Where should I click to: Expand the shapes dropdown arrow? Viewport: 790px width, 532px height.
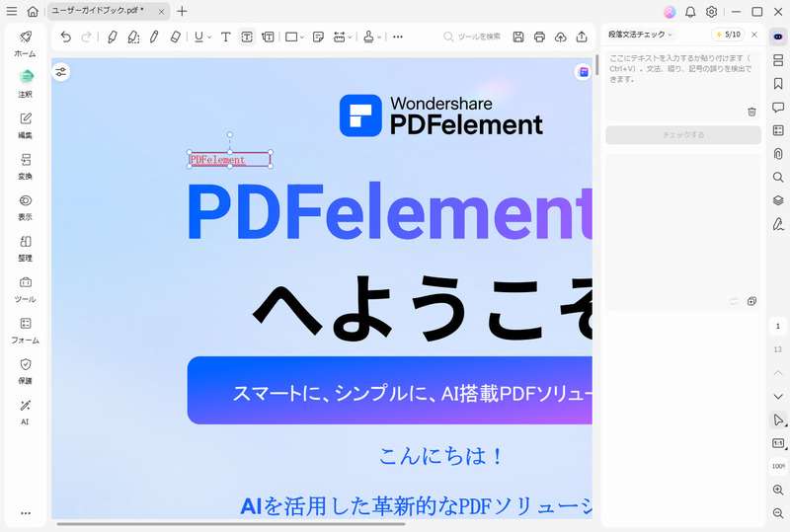tap(302, 37)
